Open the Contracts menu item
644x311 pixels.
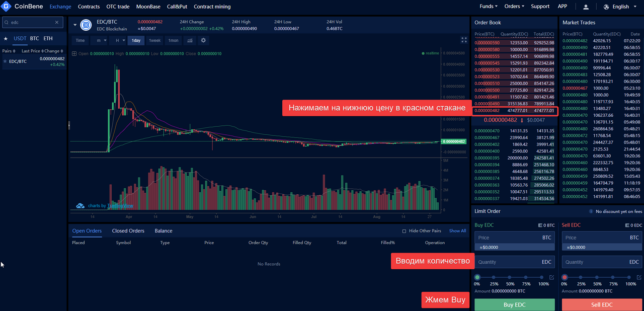coord(89,7)
